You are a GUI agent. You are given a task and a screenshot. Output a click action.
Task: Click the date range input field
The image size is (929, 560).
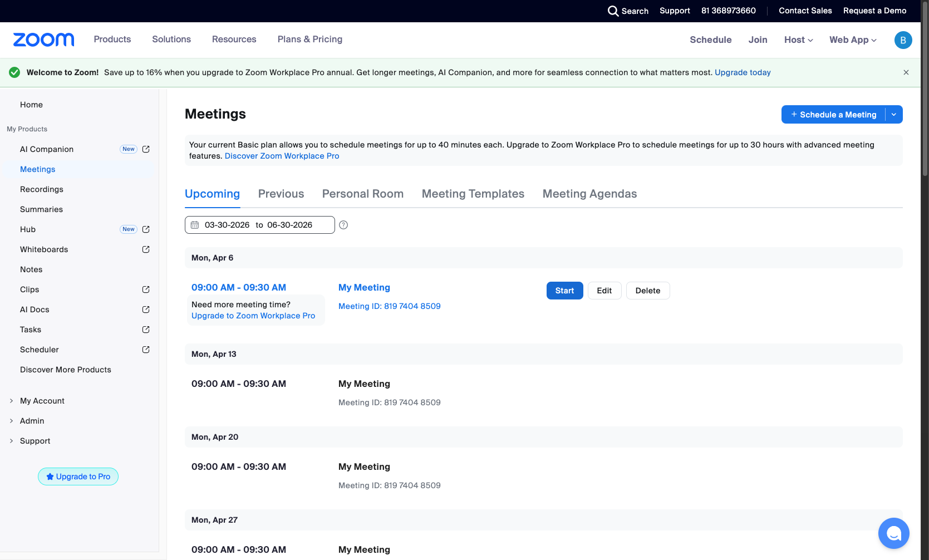coord(259,225)
